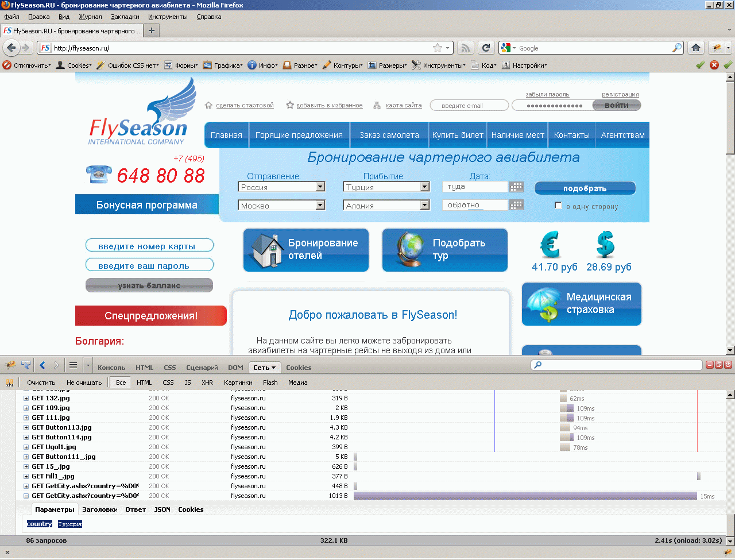Close the status bar with the x icon
The height and width of the screenshot is (560, 735).
[x=7, y=553]
